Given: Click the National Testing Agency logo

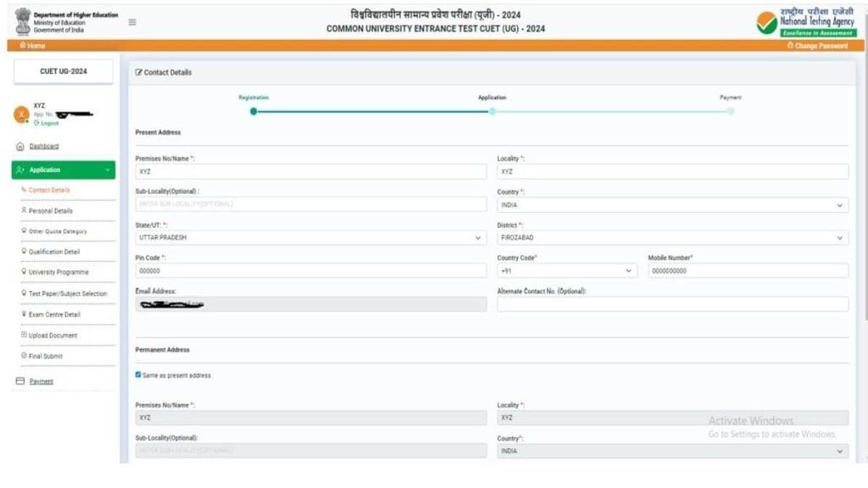Looking at the screenshot, I should pyautogui.click(x=805, y=22).
